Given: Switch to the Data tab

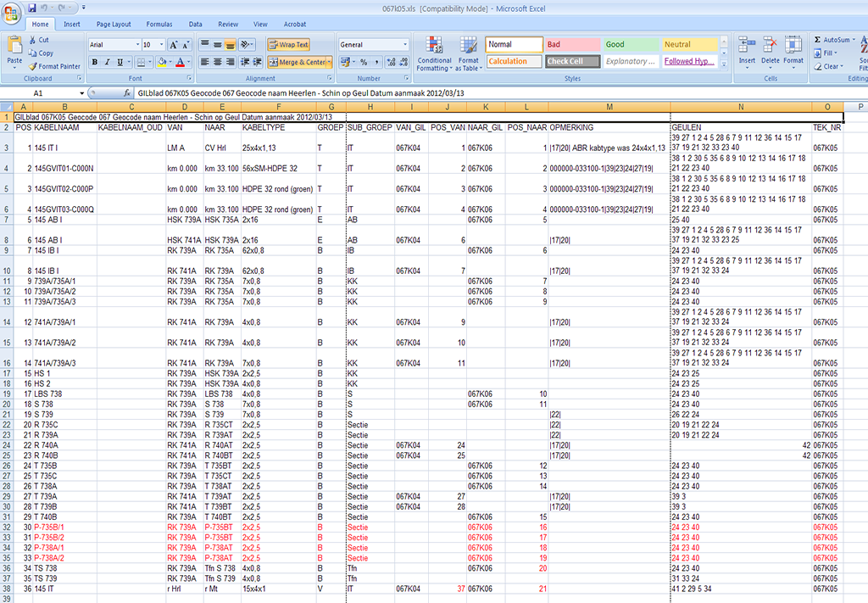Looking at the screenshot, I should coord(196,25).
